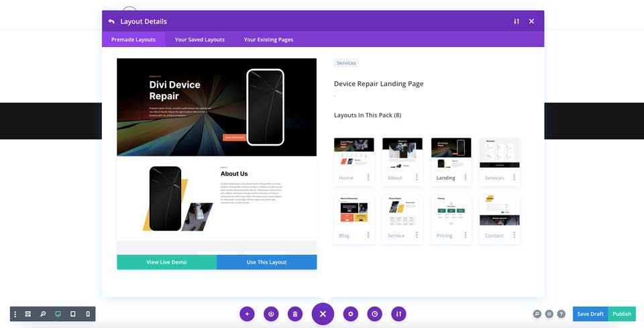Open options menu for Landing layout

tap(466, 177)
